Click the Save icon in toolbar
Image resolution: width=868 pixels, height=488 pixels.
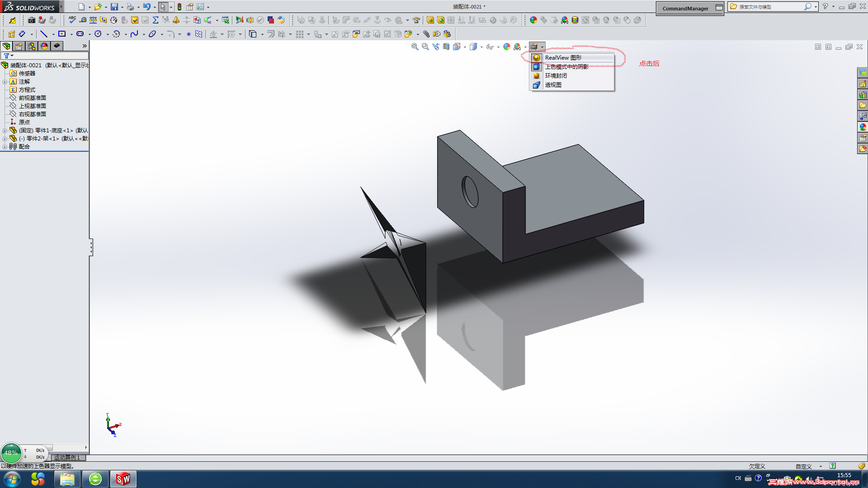pyautogui.click(x=114, y=7)
